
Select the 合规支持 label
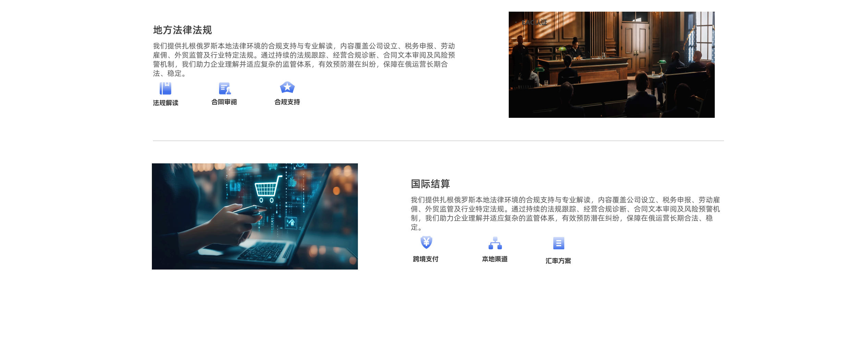click(x=287, y=102)
